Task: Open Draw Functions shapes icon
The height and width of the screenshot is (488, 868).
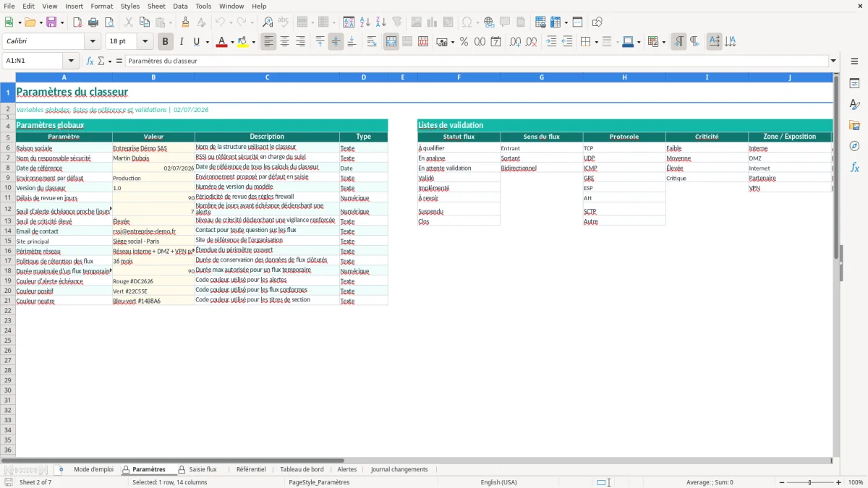Action: [597, 22]
